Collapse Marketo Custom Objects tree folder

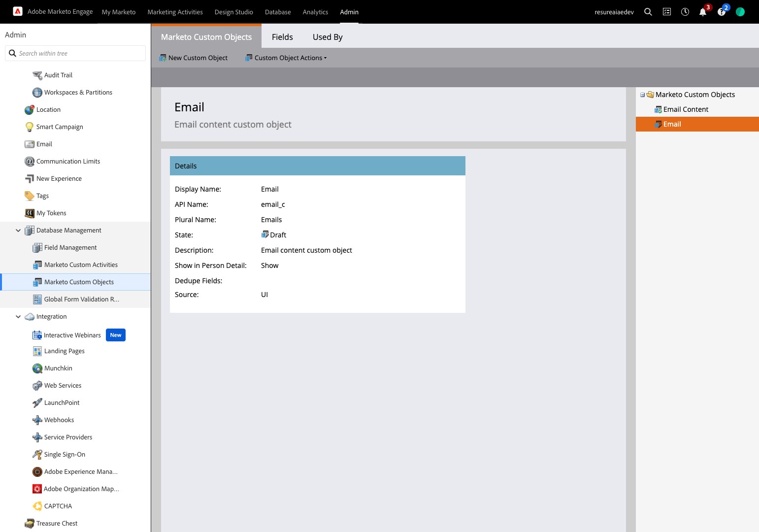(x=642, y=95)
